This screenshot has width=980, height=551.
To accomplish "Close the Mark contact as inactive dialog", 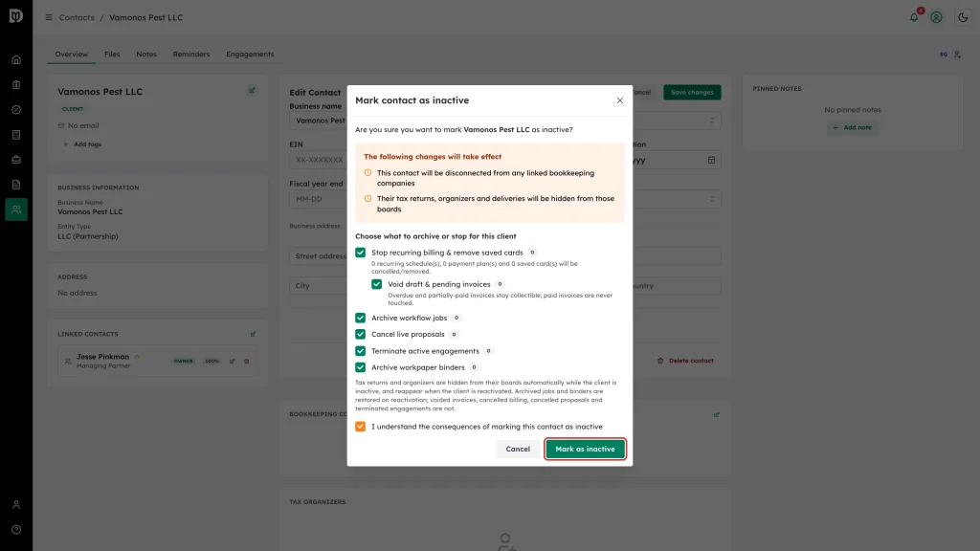I will [x=620, y=100].
